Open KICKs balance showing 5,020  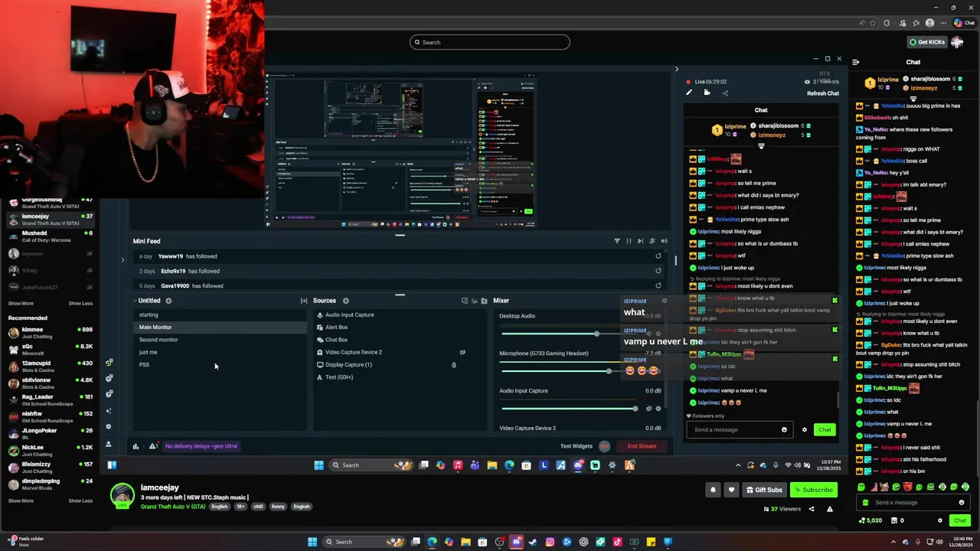click(869, 520)
